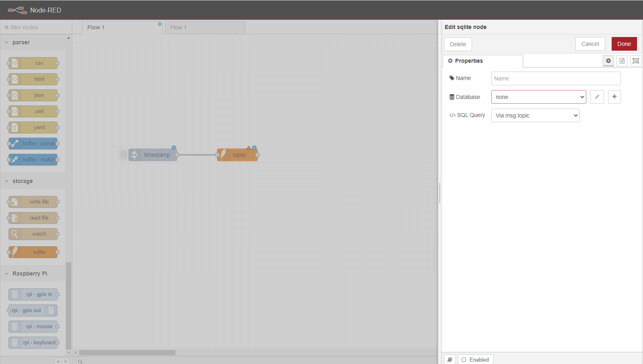Collapse the storage palette category
The height and width of the screenshot is (364, 643).
(33, 181)
